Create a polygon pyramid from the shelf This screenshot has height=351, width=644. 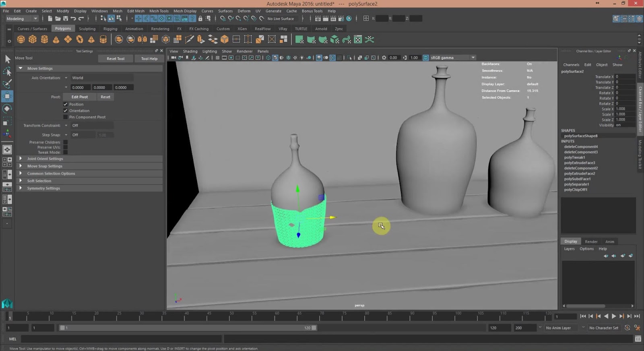click(x=91, y=39)
